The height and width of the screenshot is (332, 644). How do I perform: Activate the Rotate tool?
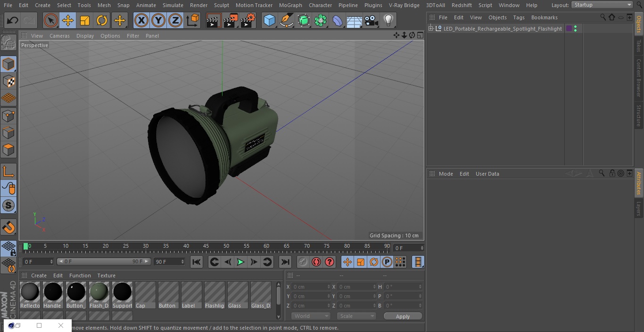[x=102, y=20]
